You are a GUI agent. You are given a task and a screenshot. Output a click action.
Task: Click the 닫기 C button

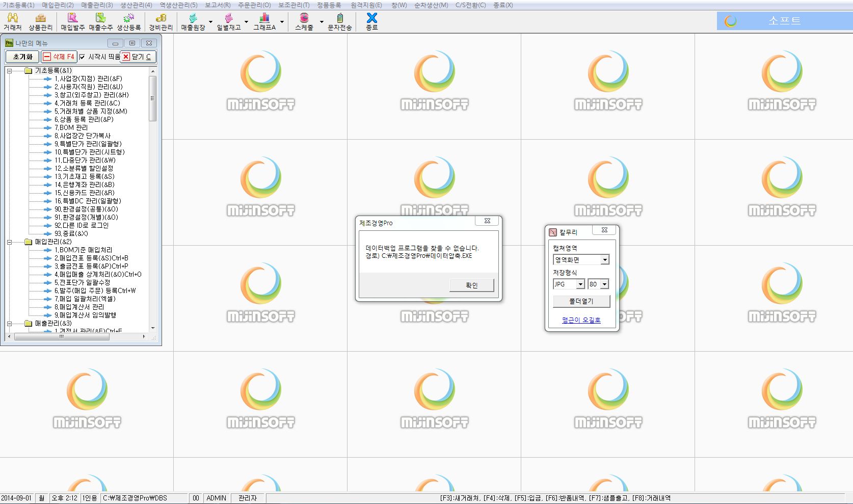point(138,57)
